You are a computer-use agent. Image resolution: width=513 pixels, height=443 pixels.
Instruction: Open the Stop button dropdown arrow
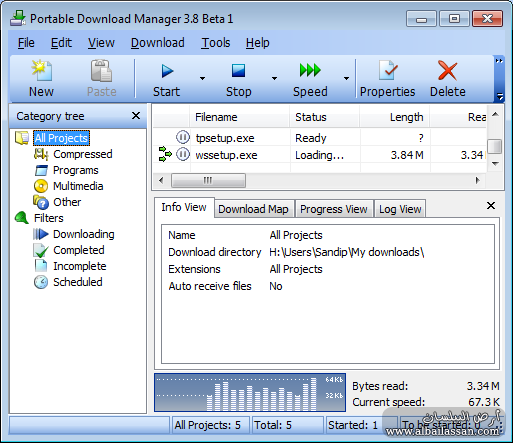(x=274, y=79)
